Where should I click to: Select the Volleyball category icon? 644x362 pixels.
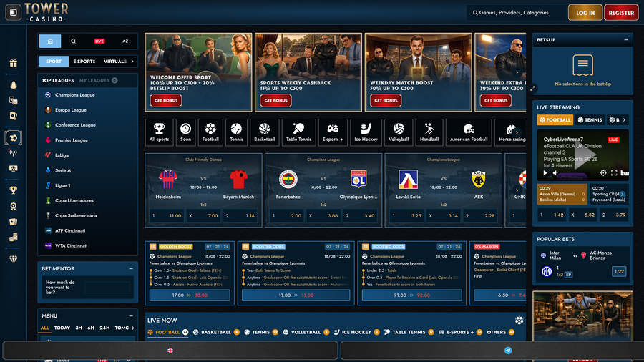pos(399,132)
